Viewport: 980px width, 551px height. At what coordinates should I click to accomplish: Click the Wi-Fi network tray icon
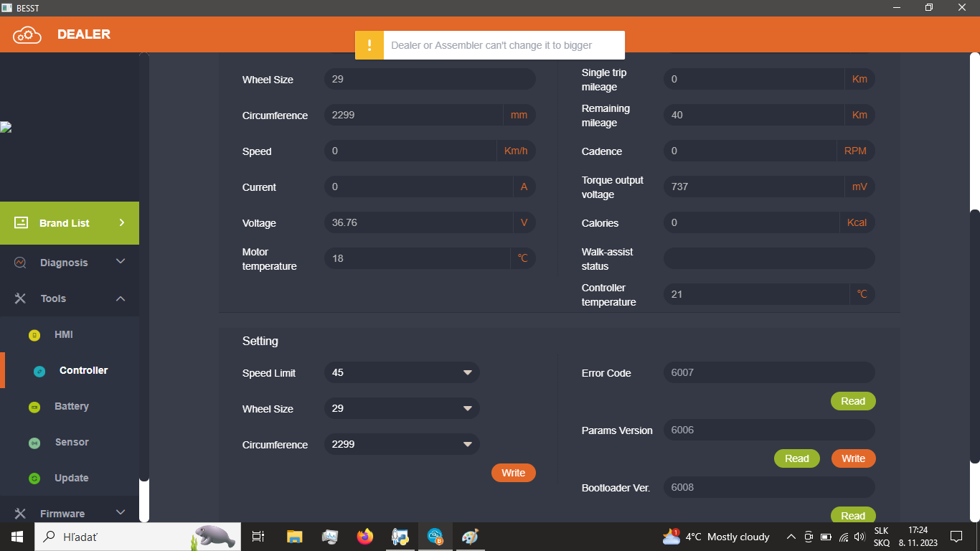tap(844, 537)
